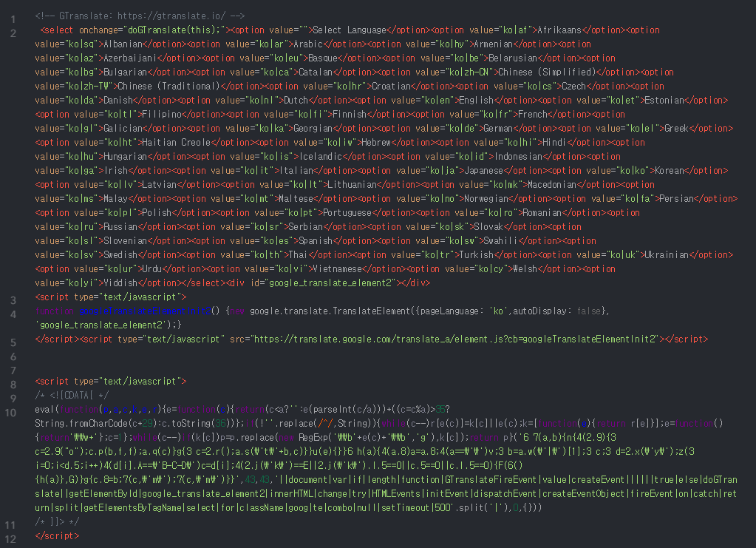Click the closing </script> tag on line 12
The height and width of the screenshot is (548, 756).
[57, 535]
